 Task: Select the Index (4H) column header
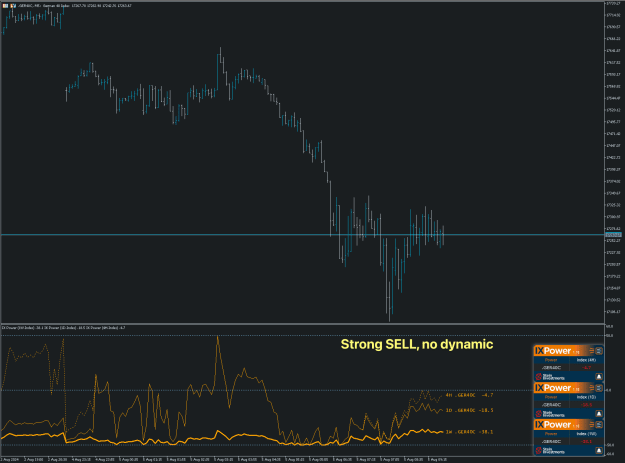point(586,360)
